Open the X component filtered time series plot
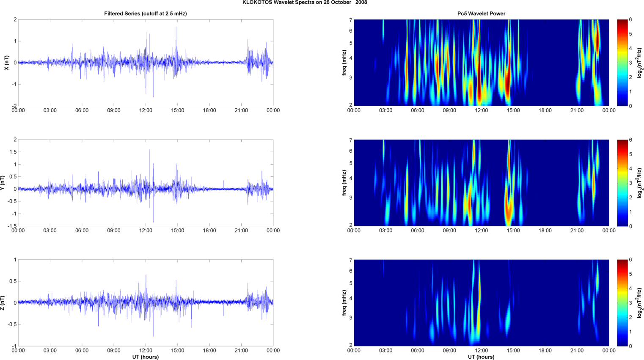Viewport: 644px width, 360px height. pos(146,63)
